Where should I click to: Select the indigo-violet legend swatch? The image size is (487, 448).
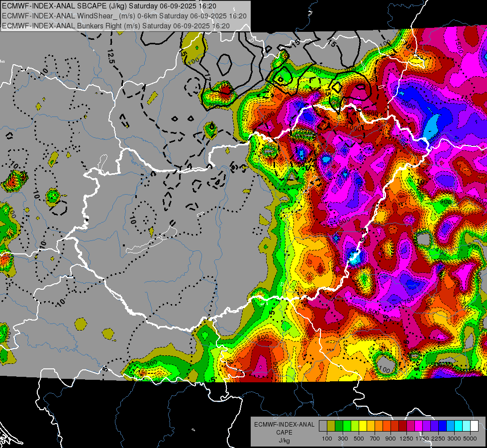434,426
